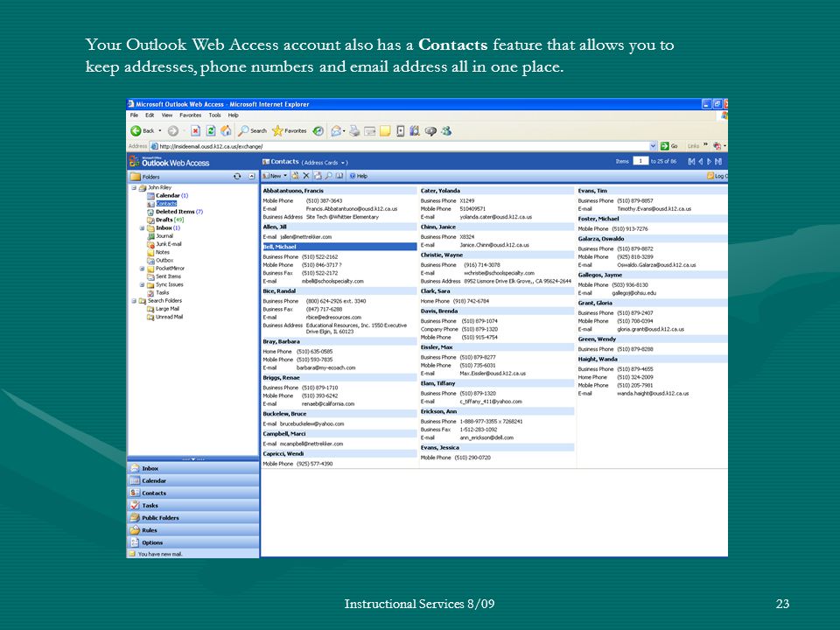
Task: Expand the PocketMirror folder
Action: click(x=142, y=269)
